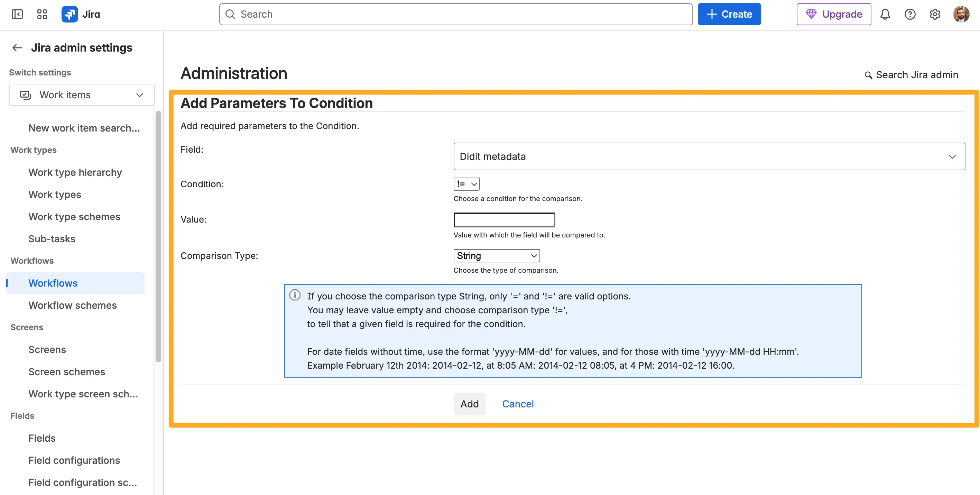The height and width of the screenshot is (495, 980).
Task: Collapse the sidebar with the panel icon
Action: click(x=17, y=14)
